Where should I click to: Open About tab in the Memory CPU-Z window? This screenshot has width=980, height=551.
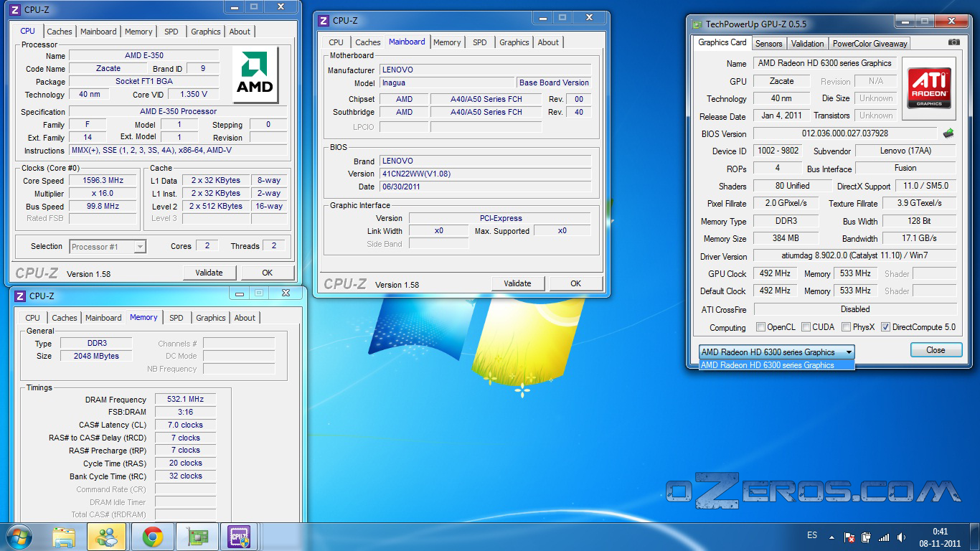[x=245, y=318]
